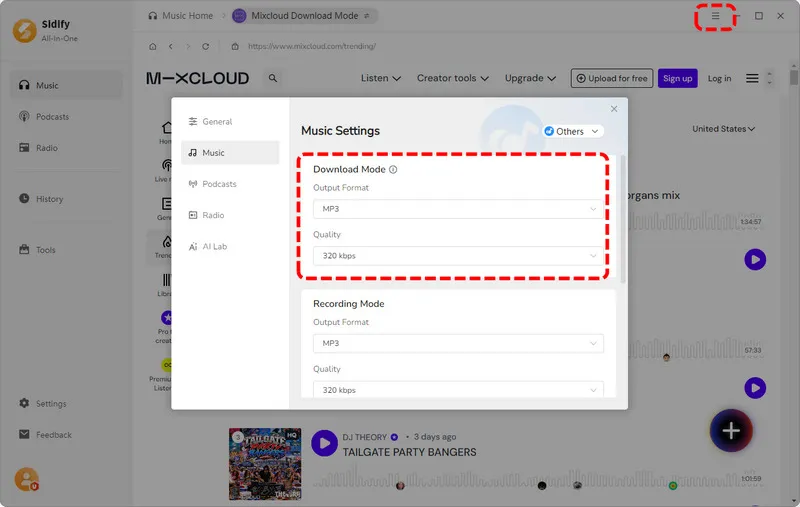Select the AI Lab settings tab
The width and height of the screenshot is (800, 507).
click(230, 246)
